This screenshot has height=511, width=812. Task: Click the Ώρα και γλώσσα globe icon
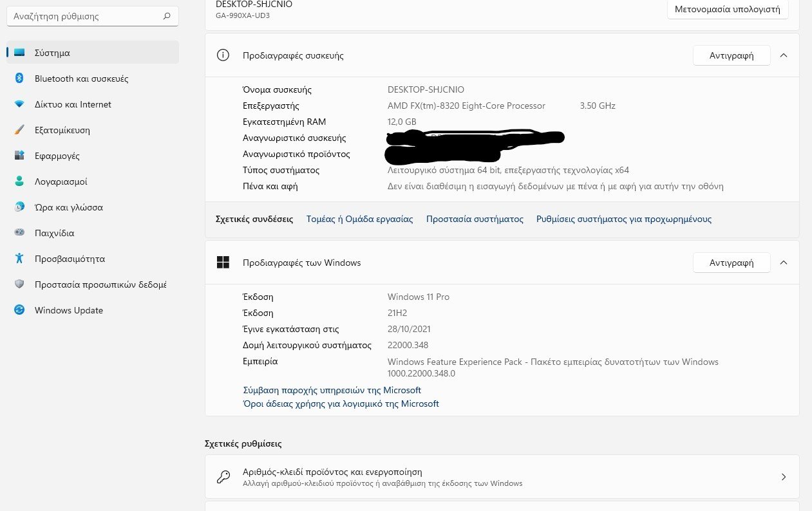19,207
